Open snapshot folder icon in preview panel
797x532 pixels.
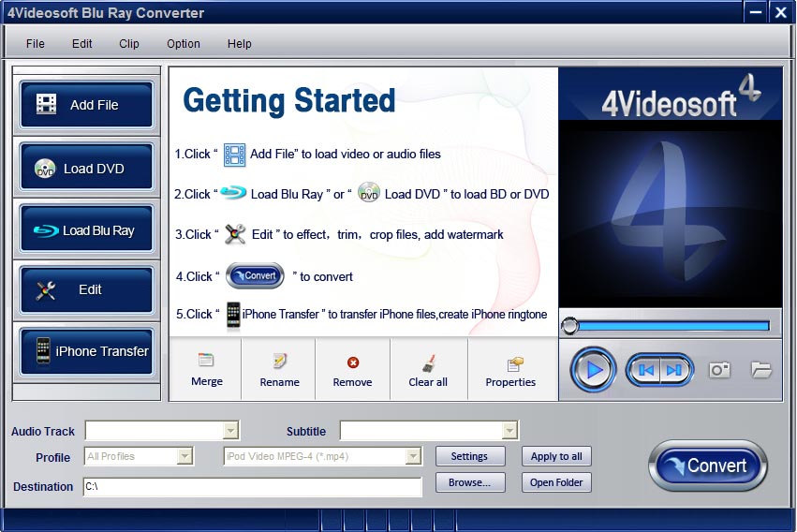(760, 369)
